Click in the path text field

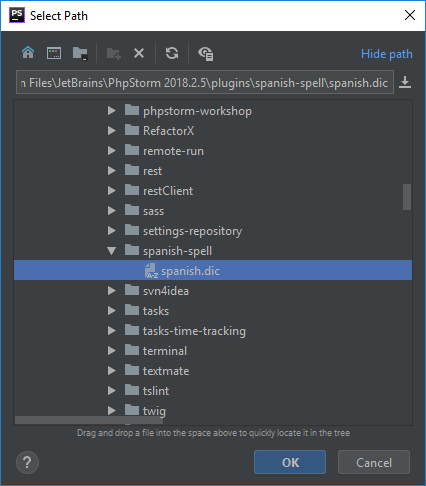point(205,82)
